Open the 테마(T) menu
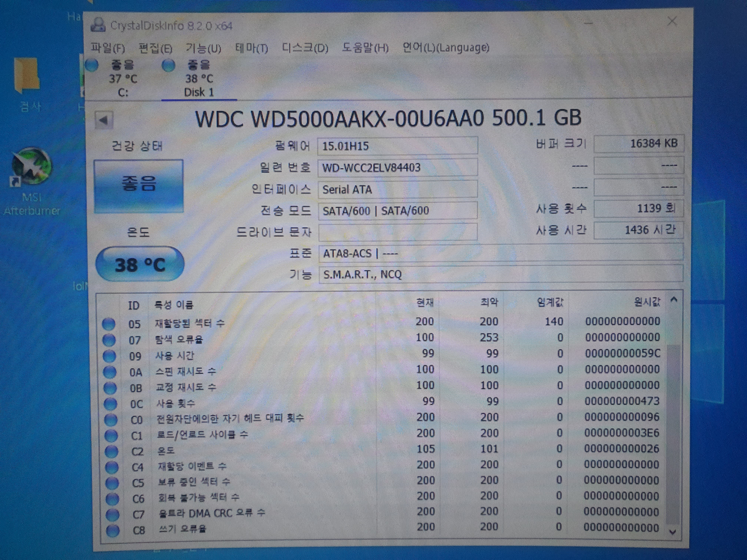Image resolution: width=747 pixels, height=560 pixels. (x=252, y=49)
